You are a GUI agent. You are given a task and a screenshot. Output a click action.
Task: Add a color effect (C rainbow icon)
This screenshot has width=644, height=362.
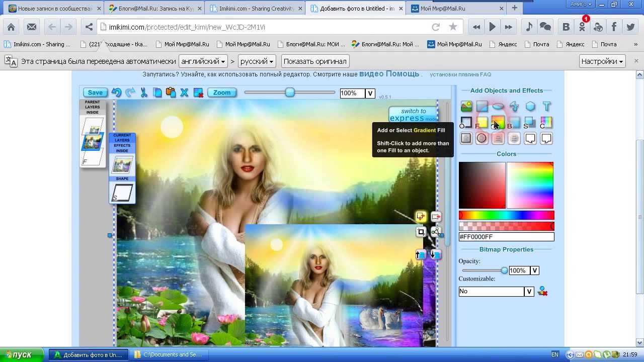(x=546, y=122)
